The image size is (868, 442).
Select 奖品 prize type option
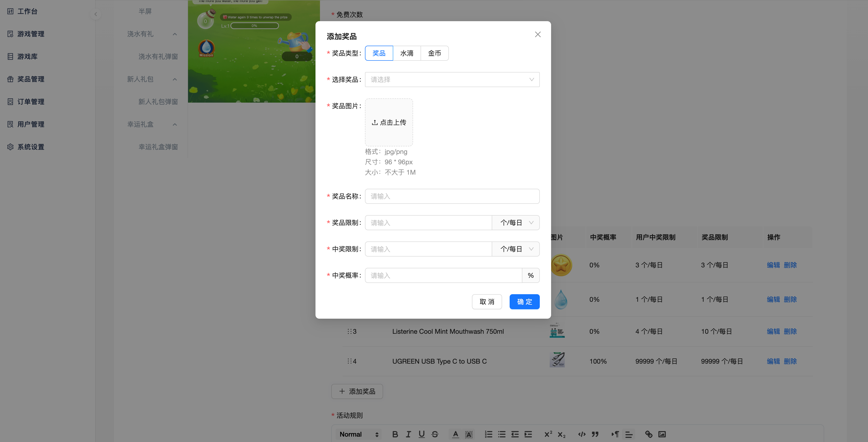pos(379,53)
